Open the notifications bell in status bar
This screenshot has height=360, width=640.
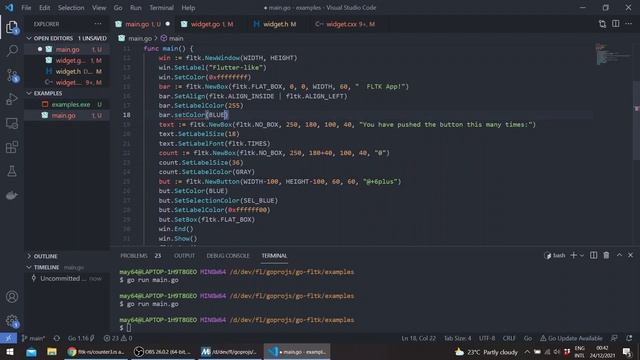pyautogui.click(x=629, y=338)
